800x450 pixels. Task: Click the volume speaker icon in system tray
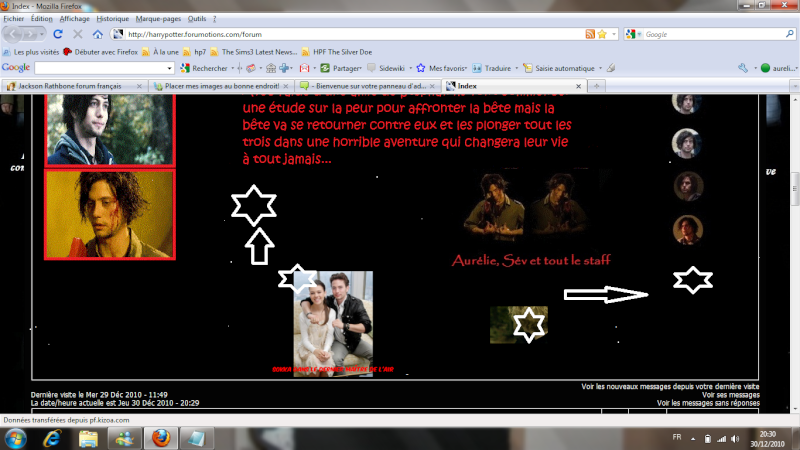click(x=735, y=439)
